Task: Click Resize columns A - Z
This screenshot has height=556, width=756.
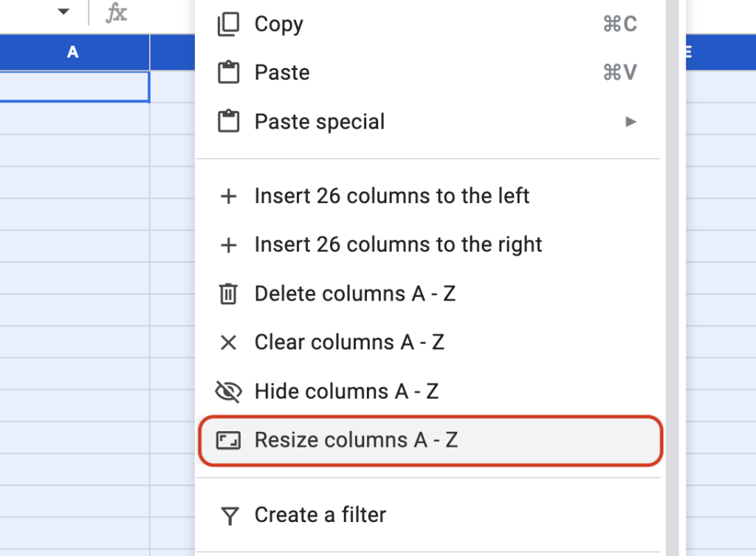Action: pos(357,439)
